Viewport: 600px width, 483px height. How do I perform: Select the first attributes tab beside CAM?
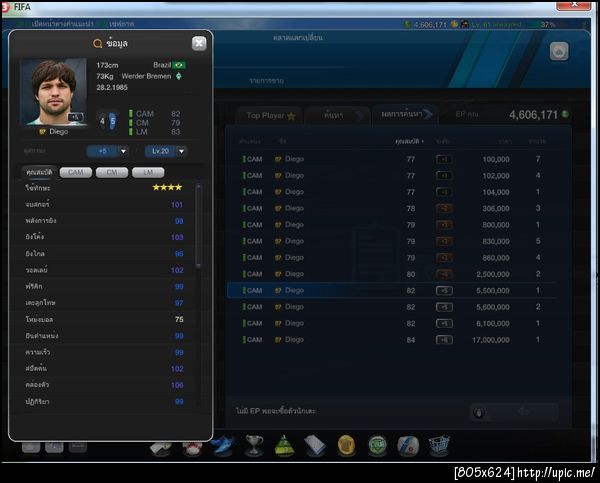[39, 172]
